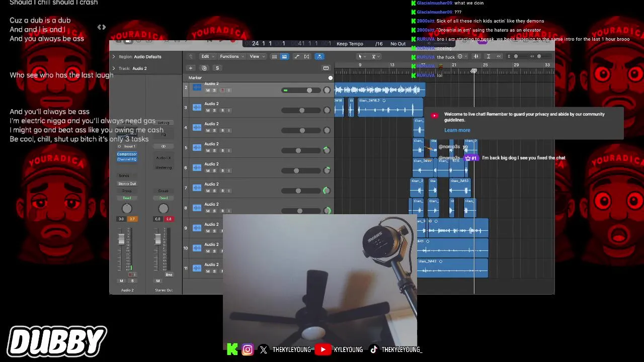This screenshot has height=362, width=644.
Task: Click the waveform zoom icon in tracks toolbar
Action: [x=476, y=56]
